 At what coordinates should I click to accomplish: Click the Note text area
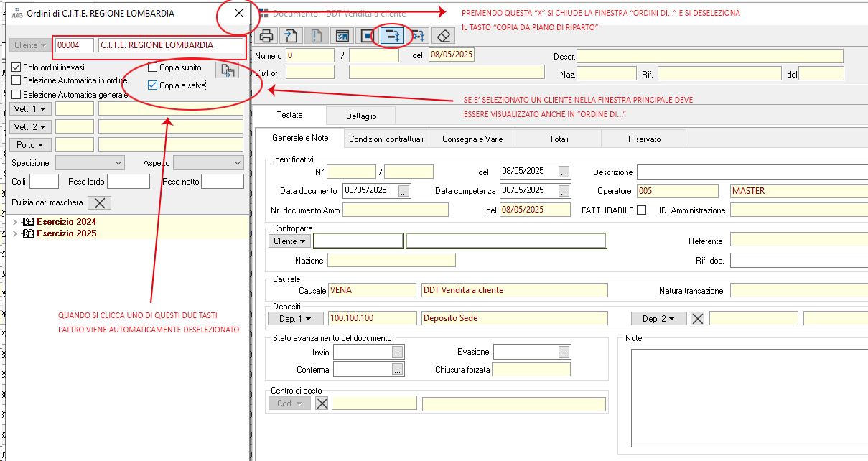[x=749, y=399]
